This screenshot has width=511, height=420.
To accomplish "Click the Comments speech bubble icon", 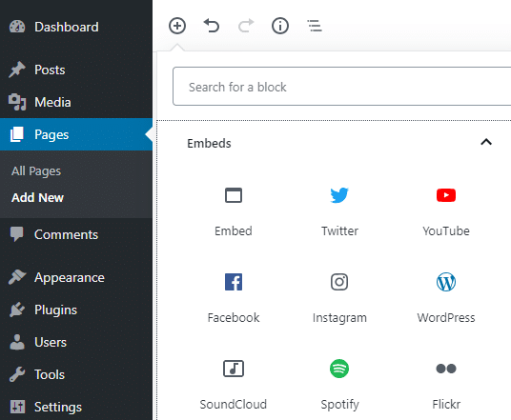I will point(17,234).
